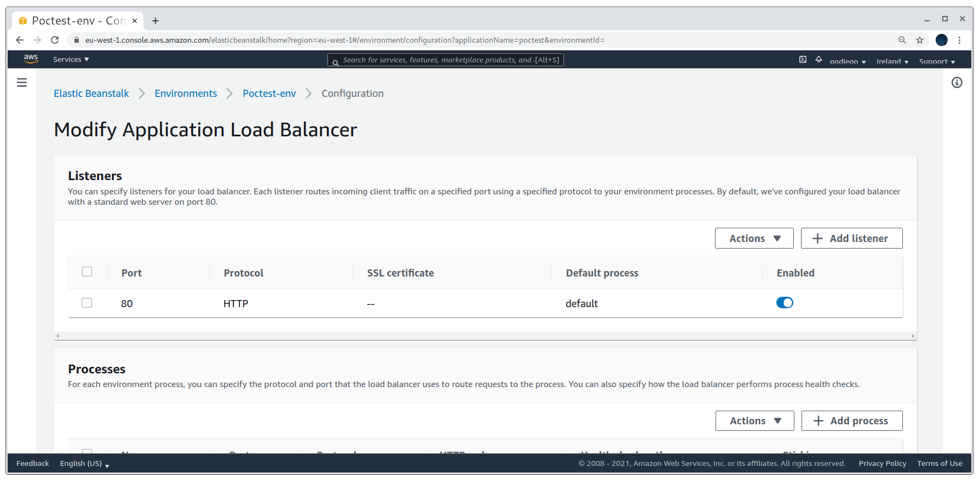Image resolution: width=980 pixels, height=484 pixels.
Task: Check the port 80 listener row checkbox
Action: [x=87, y=303]
